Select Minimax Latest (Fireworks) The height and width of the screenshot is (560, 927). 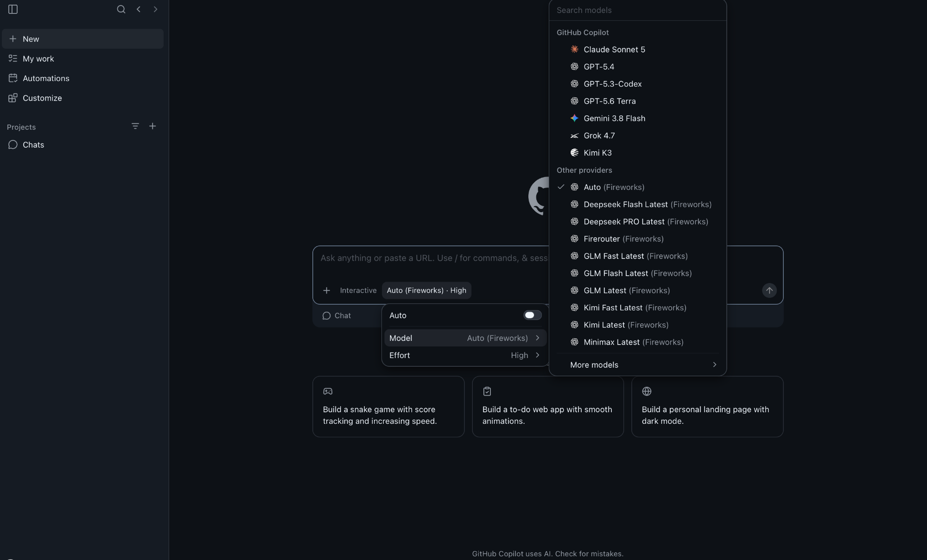638,342
